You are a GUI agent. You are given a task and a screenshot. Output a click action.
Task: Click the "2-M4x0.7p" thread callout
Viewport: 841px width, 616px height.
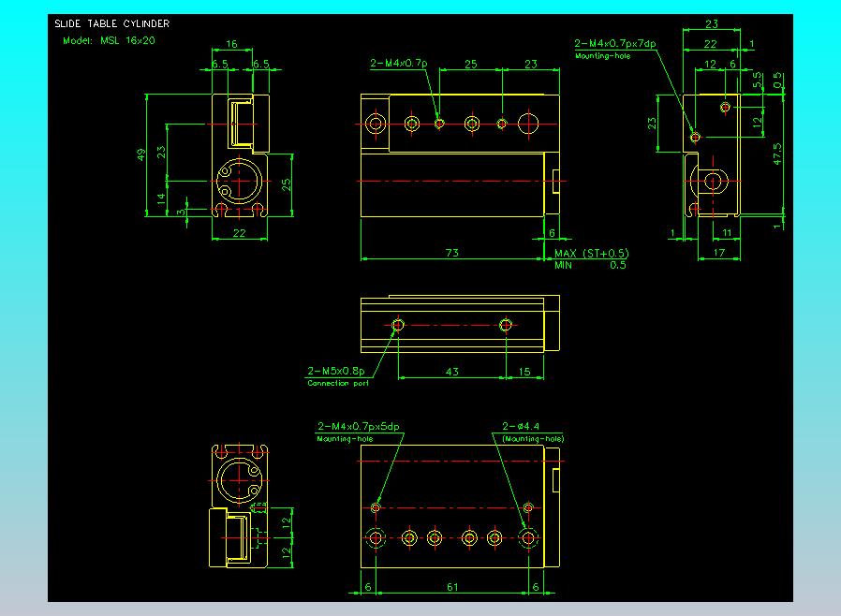point(399,64)
